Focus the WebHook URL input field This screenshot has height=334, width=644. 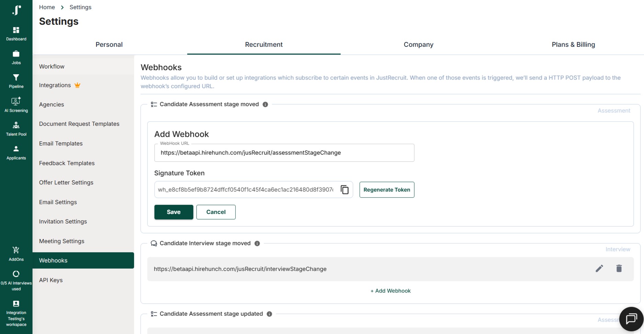(284, 153)
